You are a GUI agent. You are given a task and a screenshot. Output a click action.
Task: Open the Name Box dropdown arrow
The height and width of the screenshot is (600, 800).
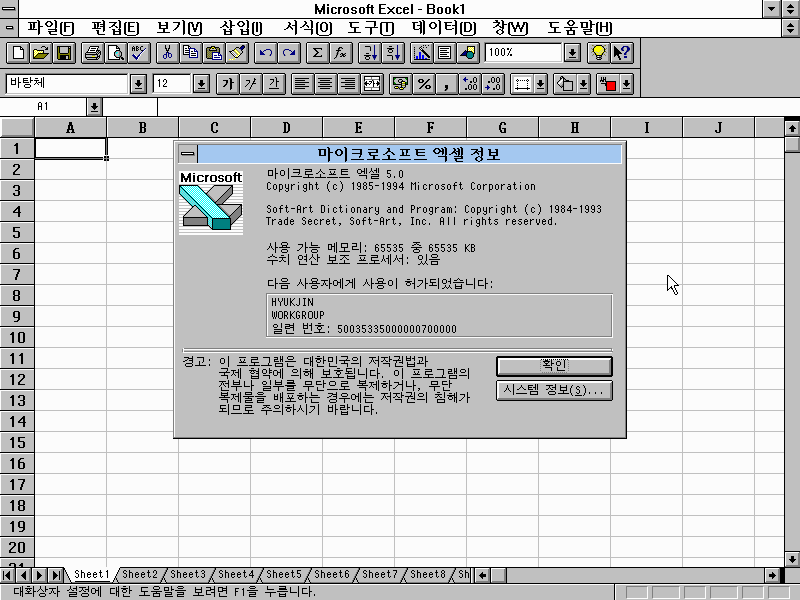point(94,107)
